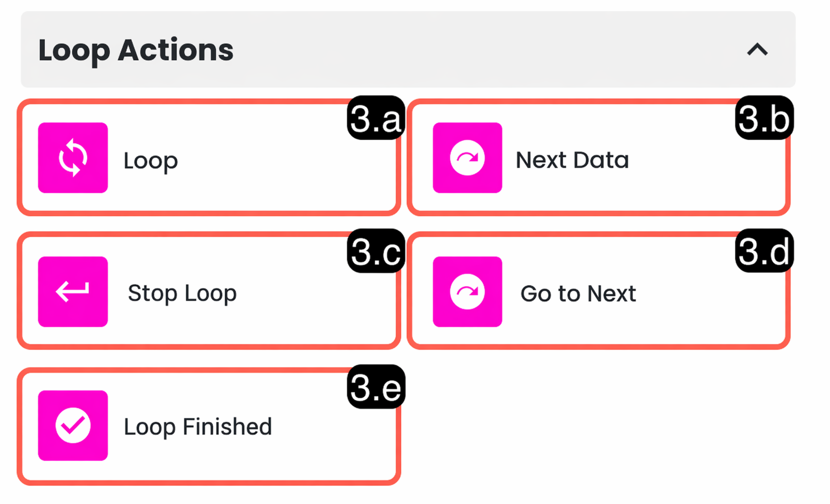Click the 3.e annotation badge
830x504 pixels.
(x=376, y=387)
